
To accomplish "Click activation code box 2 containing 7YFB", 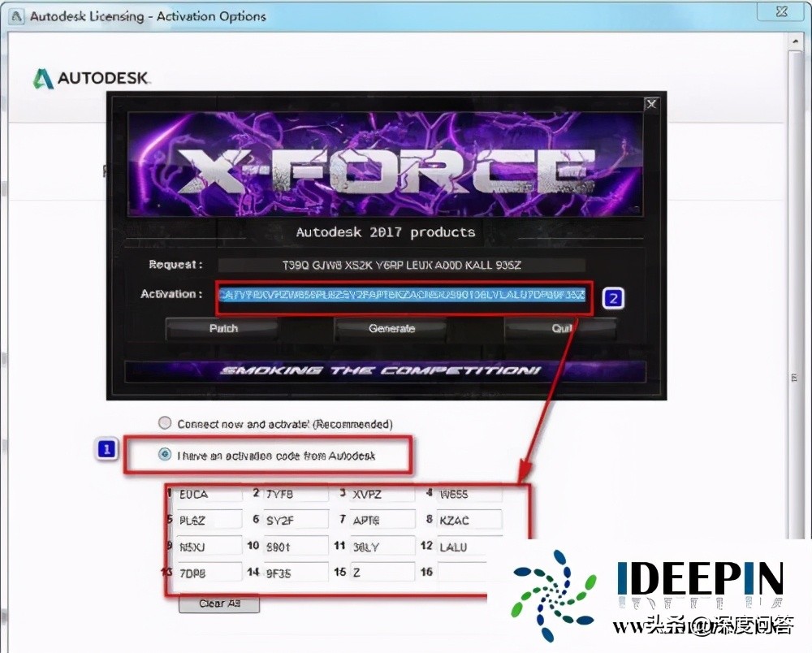I will [x=296, y=494].
